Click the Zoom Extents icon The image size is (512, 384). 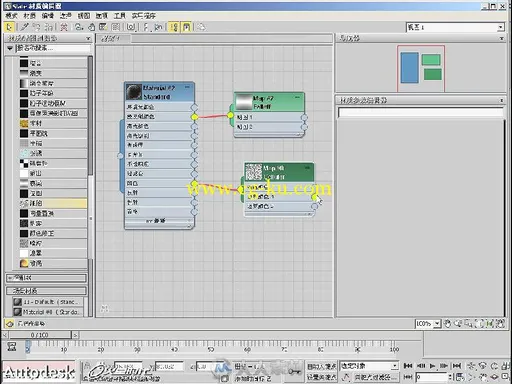click(x=479, y=323)
